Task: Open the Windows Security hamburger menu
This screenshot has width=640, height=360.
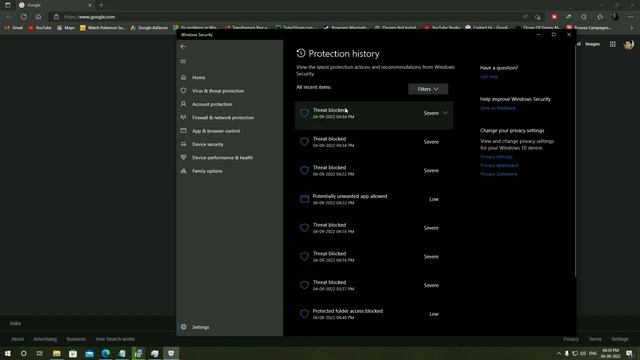Action: 183,61
